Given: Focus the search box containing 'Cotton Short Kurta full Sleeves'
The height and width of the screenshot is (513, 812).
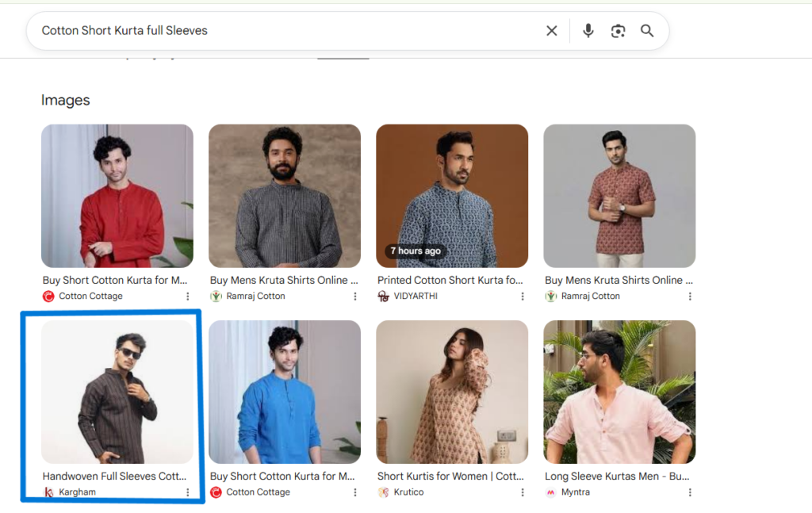Looking at the screenshot, I should (347, 31).
